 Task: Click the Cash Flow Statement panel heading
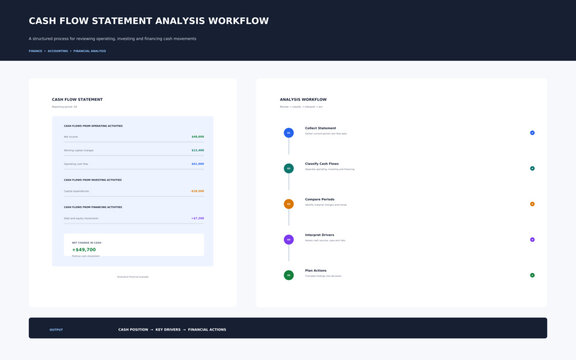pos(77,100)
